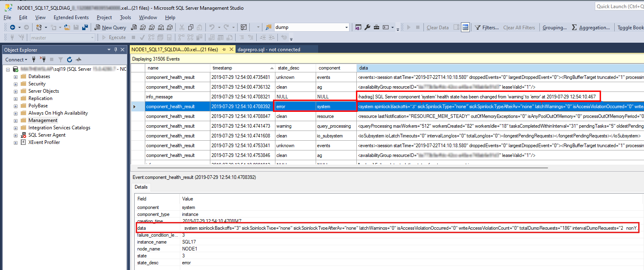The width and height of the screenshot is (644, 270).
Task: Switch to the dagrepro.sql tab
Action: (269, 50)
